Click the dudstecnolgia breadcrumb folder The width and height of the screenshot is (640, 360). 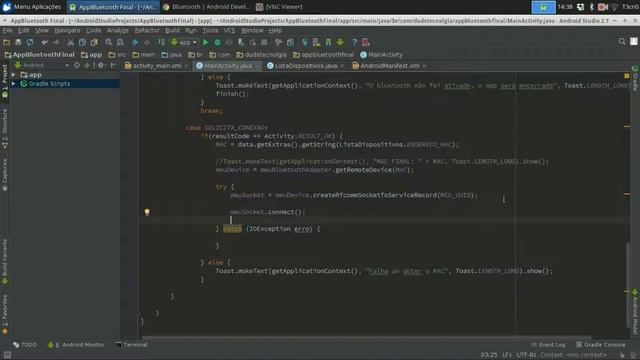[x=261, y=55]
